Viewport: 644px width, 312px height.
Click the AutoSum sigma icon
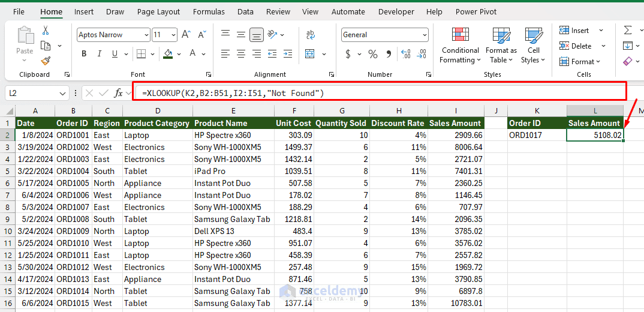pyautogui.click(x=628, y=30)
